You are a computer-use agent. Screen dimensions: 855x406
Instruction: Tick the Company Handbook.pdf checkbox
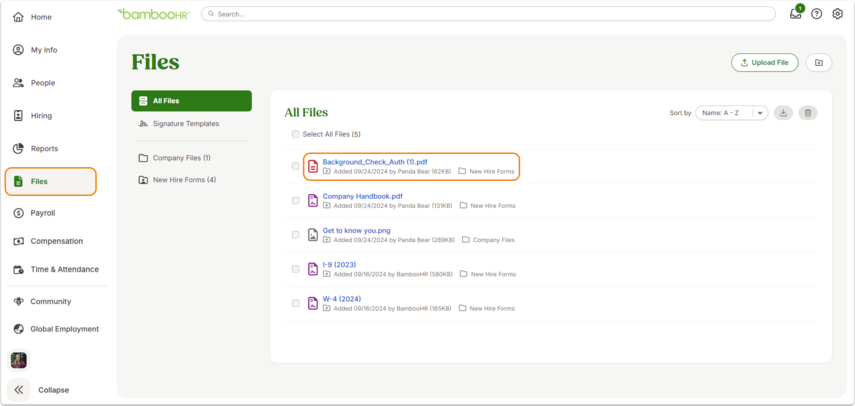point(296,201)
